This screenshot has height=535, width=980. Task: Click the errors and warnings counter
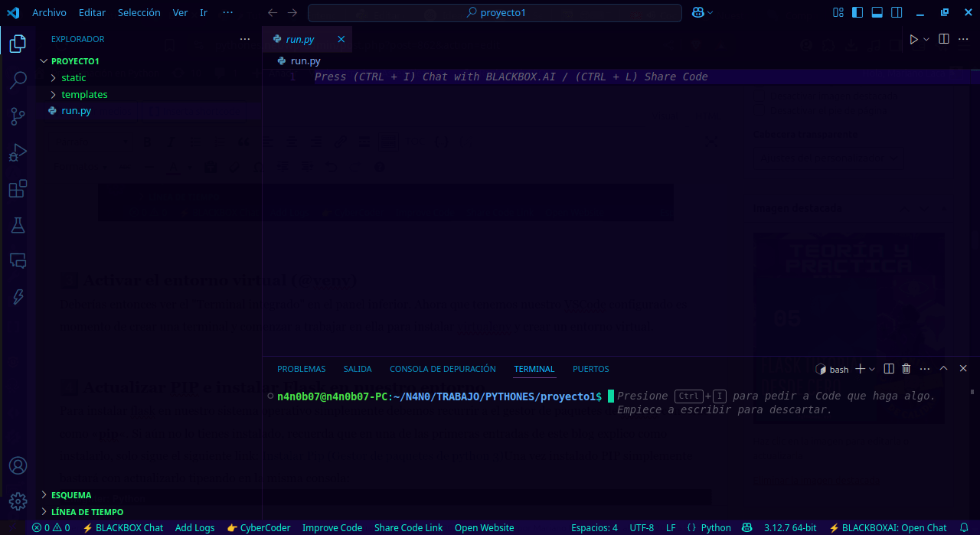(51, 528)
